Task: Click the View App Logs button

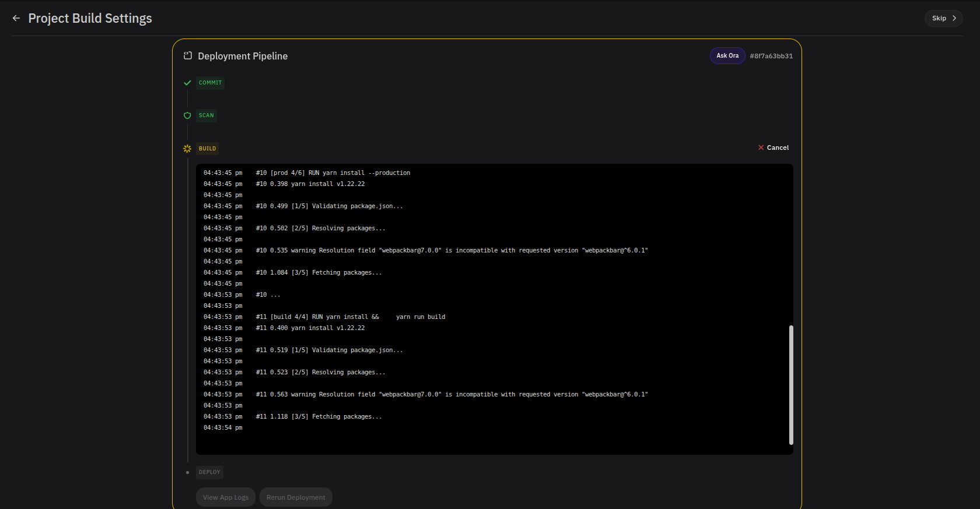Action: click(x=226, y=497)
